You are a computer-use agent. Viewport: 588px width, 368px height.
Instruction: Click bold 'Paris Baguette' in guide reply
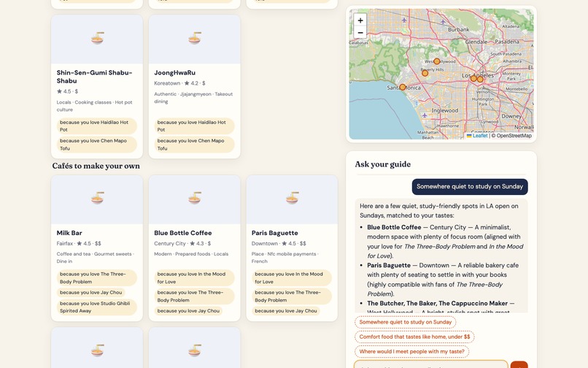point(389,265)
